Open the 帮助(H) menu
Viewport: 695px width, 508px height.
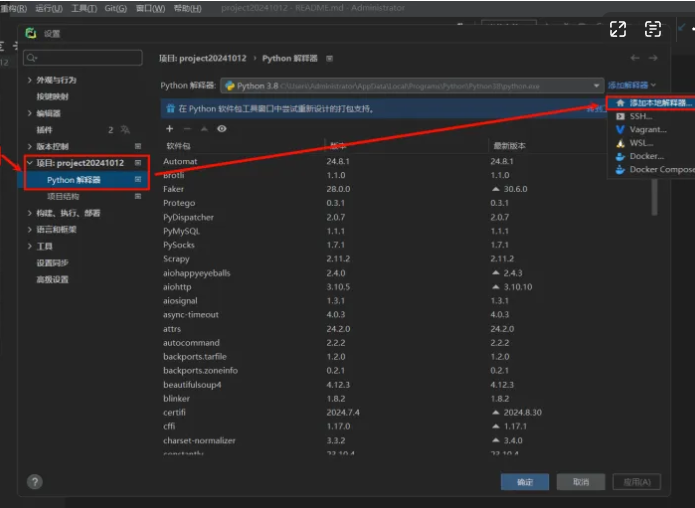(x=187, y=8)
